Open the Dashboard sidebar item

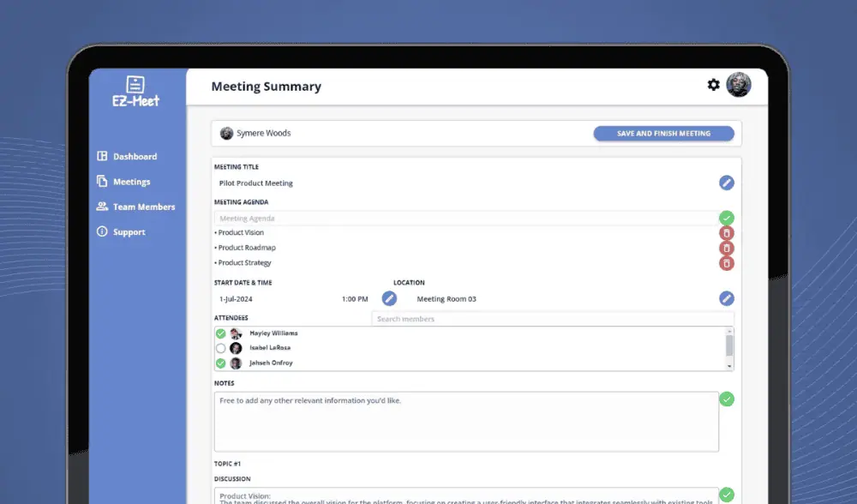(x=135, y=157)
